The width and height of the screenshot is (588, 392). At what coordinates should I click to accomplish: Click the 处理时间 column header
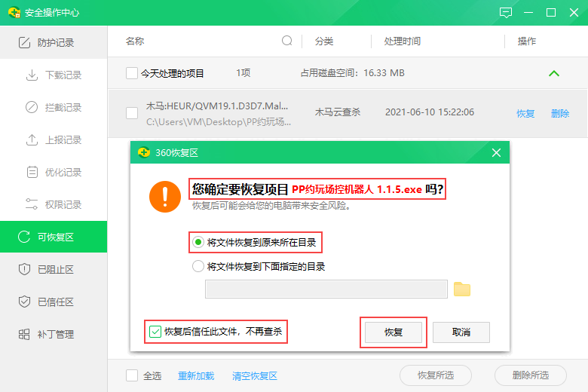click(403, 41)
